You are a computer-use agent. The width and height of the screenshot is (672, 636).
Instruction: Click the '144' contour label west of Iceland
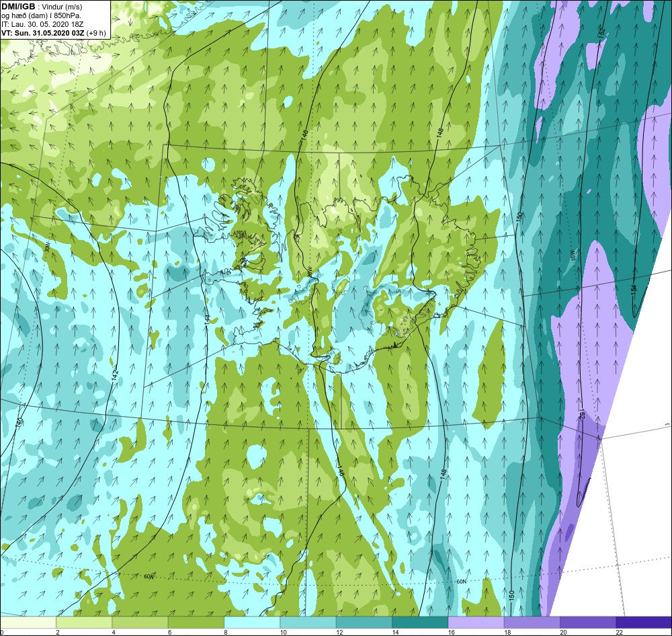(206, 319)
